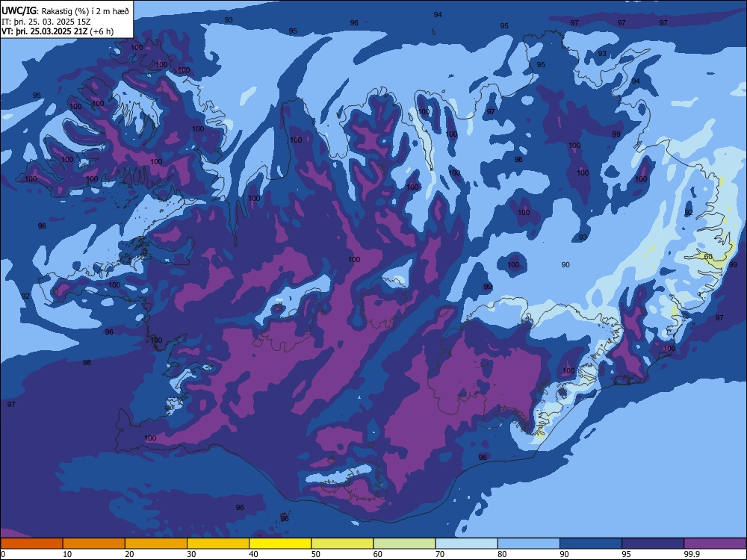The width and height of the screenshot is (747, 560).
Task: Pick the dark navy 95–99.9 legend swatch
Action: coord(653,544)
